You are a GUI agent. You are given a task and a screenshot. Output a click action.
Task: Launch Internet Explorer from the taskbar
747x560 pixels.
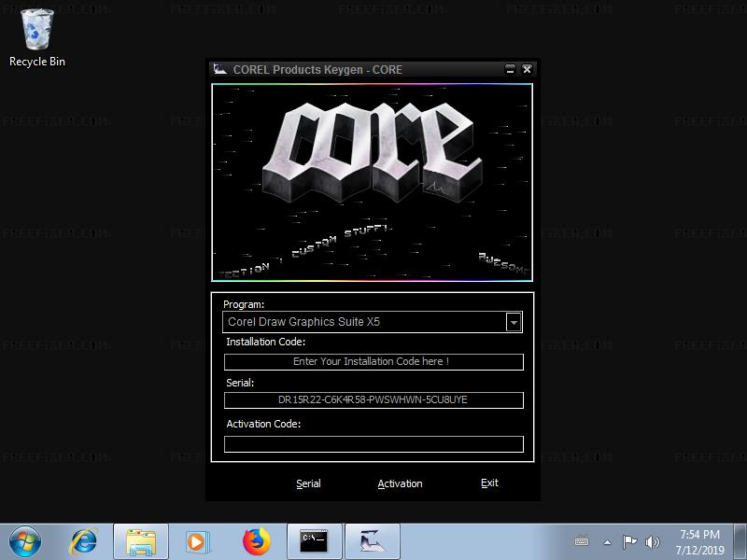coord(83,541)
